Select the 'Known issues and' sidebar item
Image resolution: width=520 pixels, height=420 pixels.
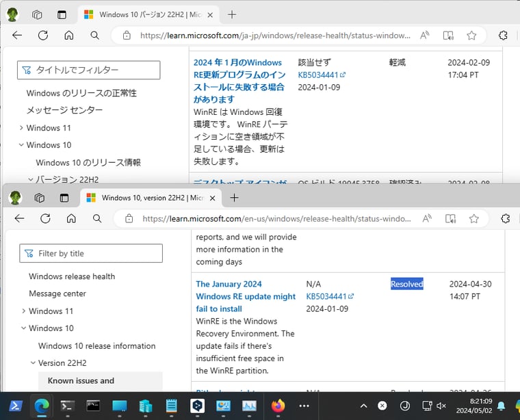pos(100,381)
